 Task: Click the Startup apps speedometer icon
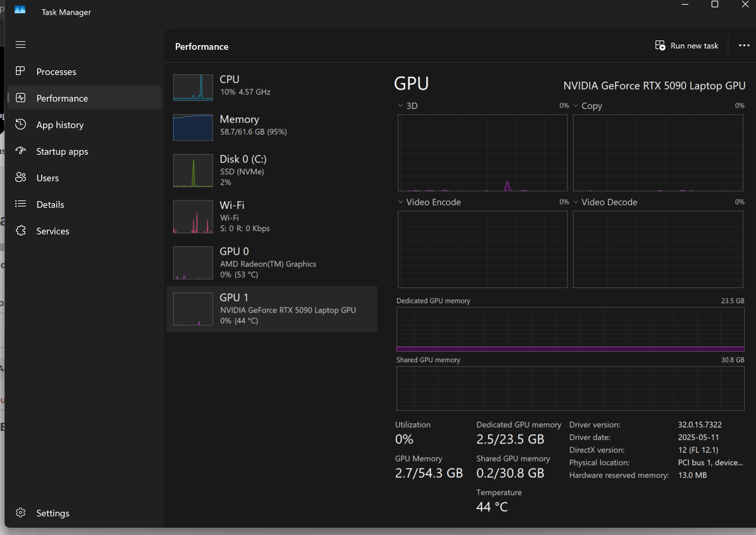[x=21, y=151]
